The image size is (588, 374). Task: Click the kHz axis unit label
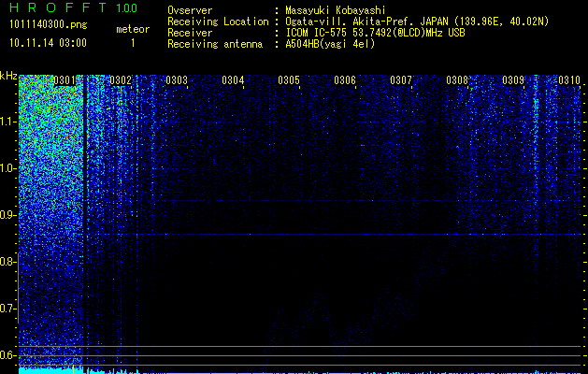(8, 76)
